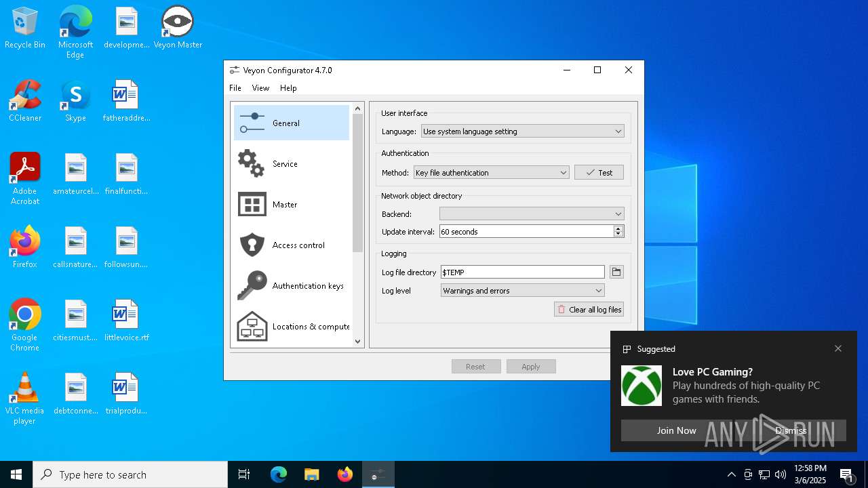This screenshot has height=488, width=868.
Task: Open Google Chrome desktop shortcut
Action: coord(25,325)
